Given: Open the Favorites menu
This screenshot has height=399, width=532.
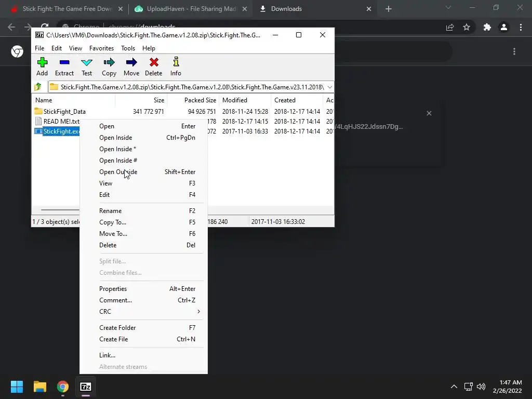Looking at the screenshot, I should (101, 48).
